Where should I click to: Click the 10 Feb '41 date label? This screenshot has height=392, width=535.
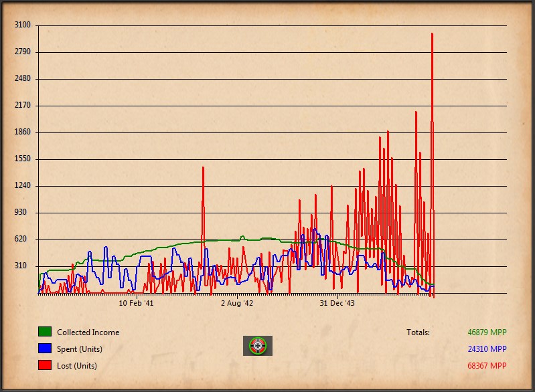pos(136,303)
